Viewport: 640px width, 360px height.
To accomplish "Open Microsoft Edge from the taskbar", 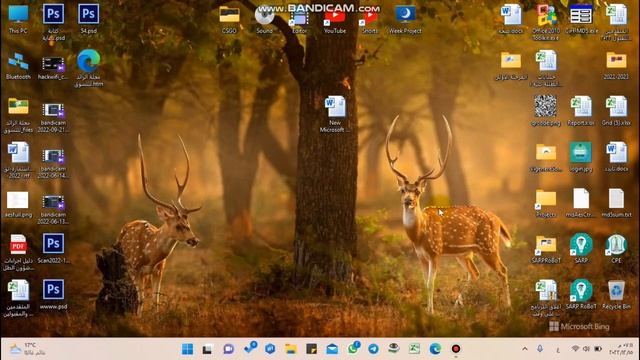I will coord(435,349).
